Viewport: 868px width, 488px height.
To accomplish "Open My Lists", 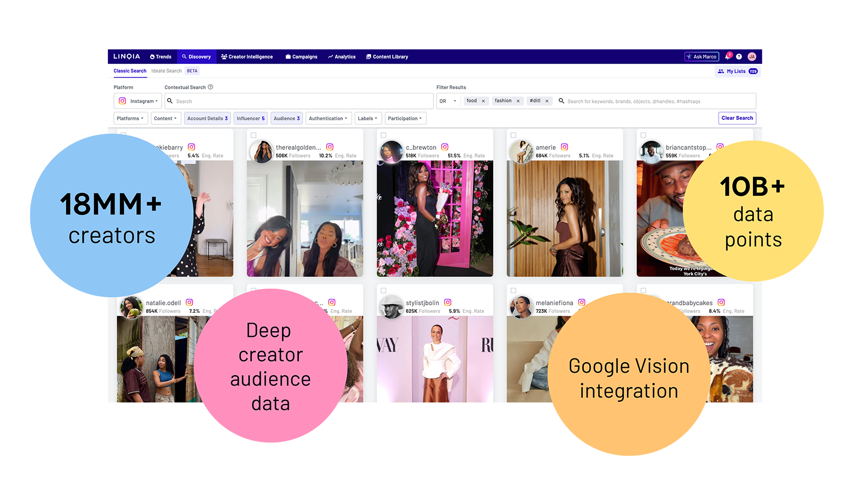I will click(x=737, y=71).
